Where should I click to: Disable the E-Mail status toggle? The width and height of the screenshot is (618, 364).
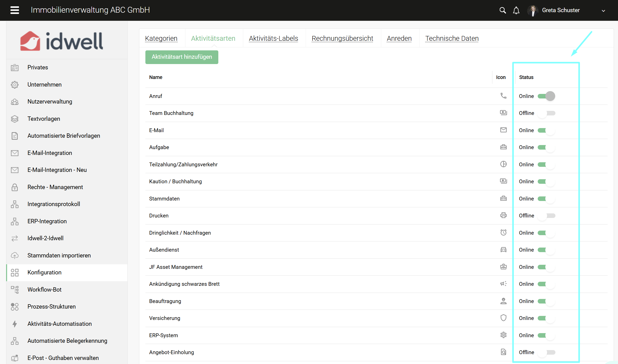point(546,130)
